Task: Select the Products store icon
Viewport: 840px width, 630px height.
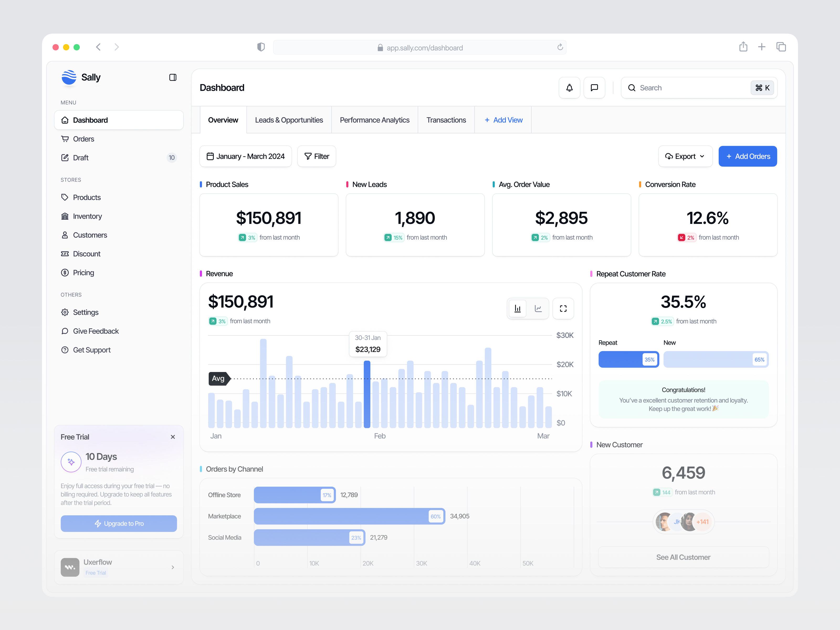Action: pyautogui.click(x=65, y=197)
